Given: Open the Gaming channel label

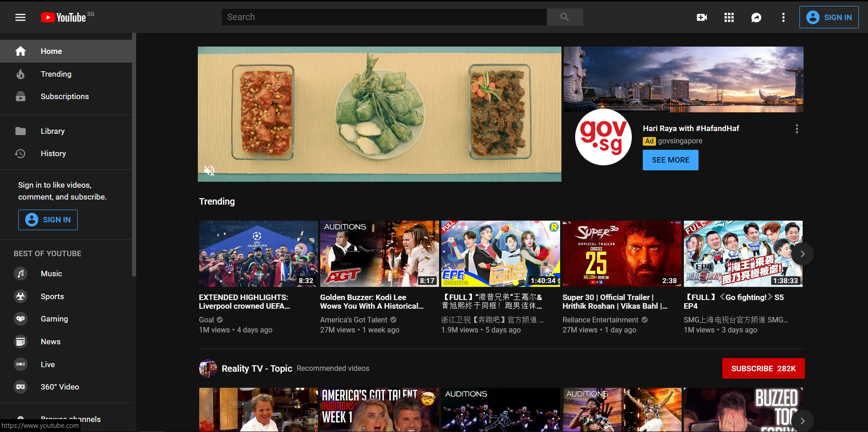Looking at the screenshot, I should point(54,319).
